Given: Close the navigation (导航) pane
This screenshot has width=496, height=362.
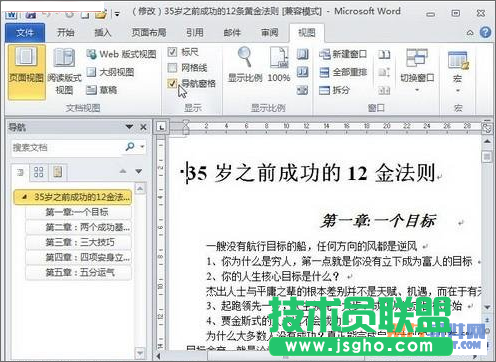Looking at the screenshot, I should 143,127.
